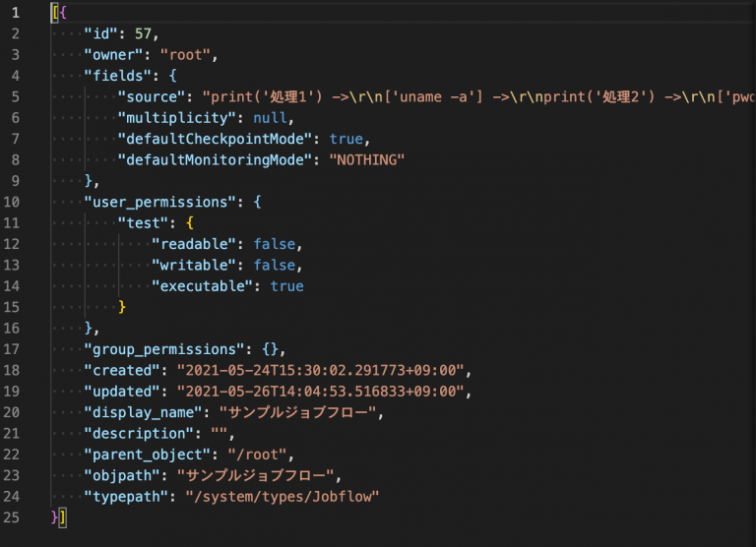756x547 pixels.
Task: Click the false value of "writable"
Action: [275, 265]
